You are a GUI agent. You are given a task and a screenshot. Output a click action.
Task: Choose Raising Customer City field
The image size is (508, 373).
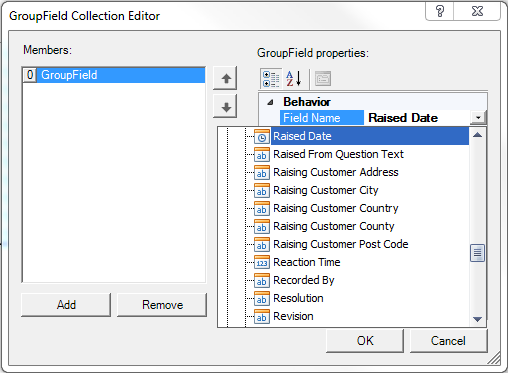click(x=326, y=190)
